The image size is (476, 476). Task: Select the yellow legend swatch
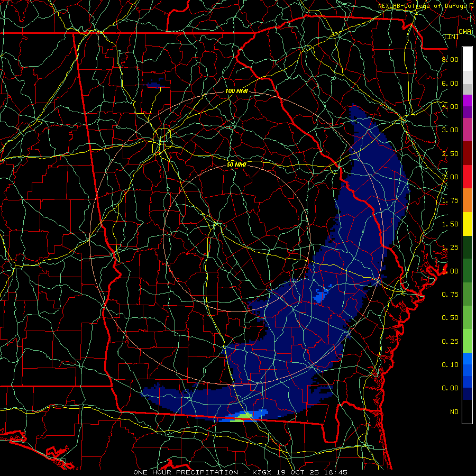[x=467, y=224]
